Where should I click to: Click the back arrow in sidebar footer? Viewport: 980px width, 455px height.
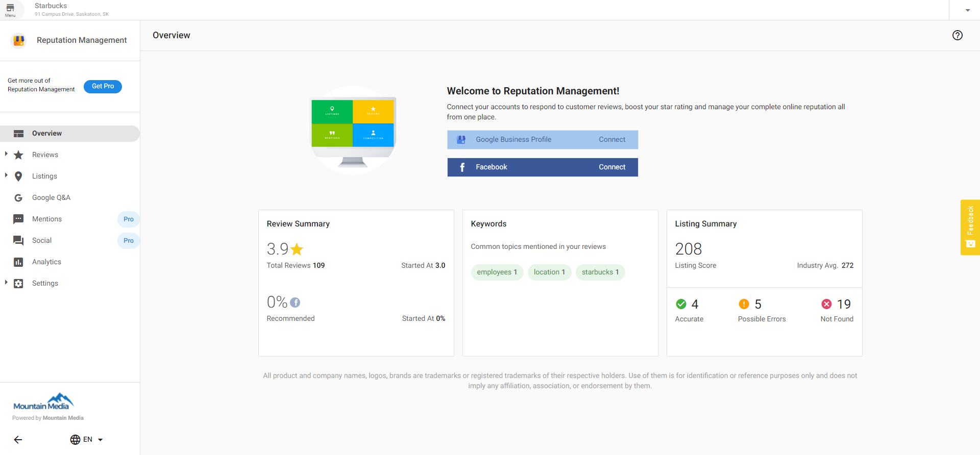pyautogui.click(x=18, y=440)
